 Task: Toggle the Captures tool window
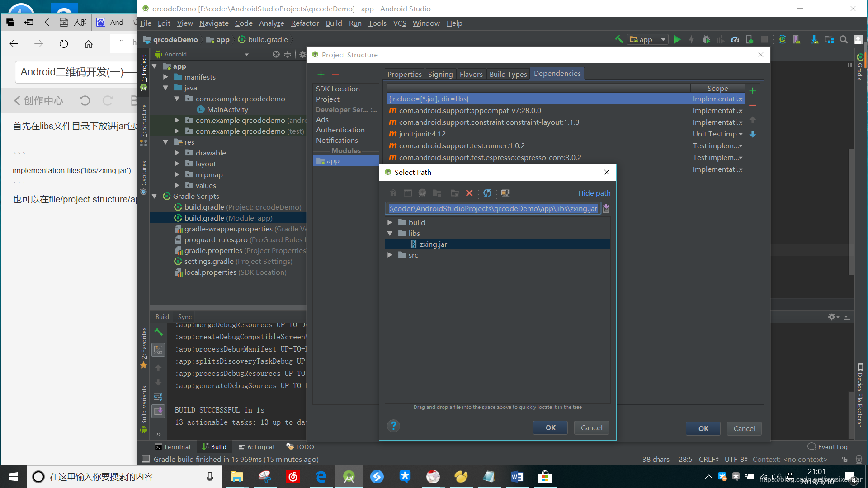[x=144, y=178]
